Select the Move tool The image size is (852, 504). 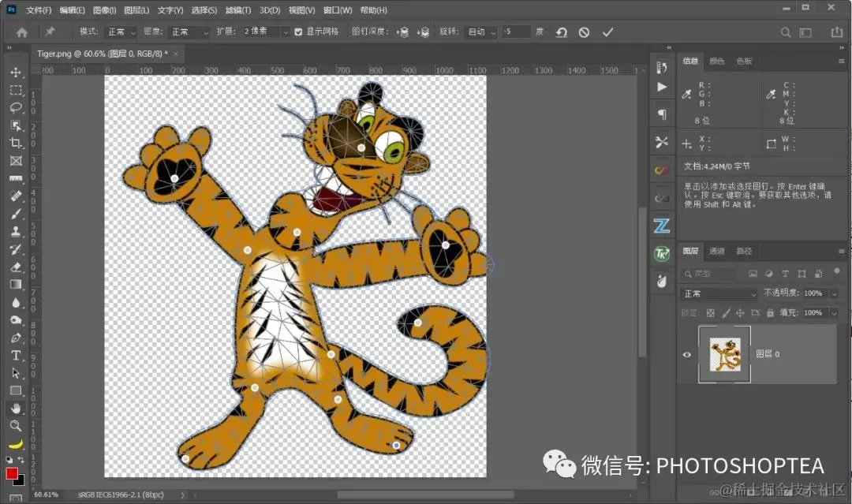[x=16, y=73]
